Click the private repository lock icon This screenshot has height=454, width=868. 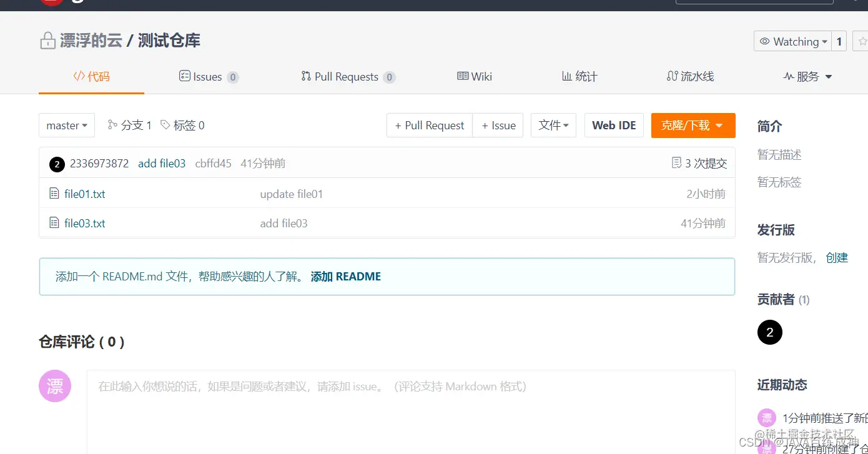pyautogui.click(x=47, y=41)
